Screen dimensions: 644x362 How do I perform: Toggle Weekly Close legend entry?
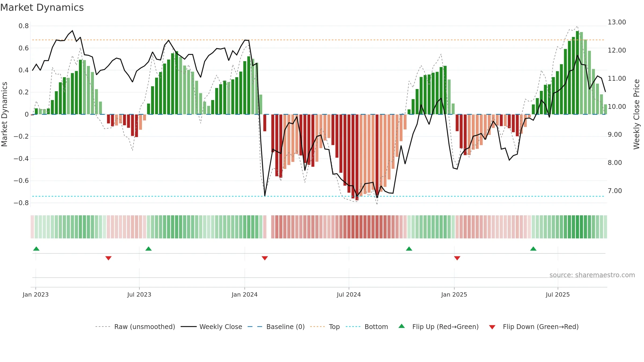(211, 327)
